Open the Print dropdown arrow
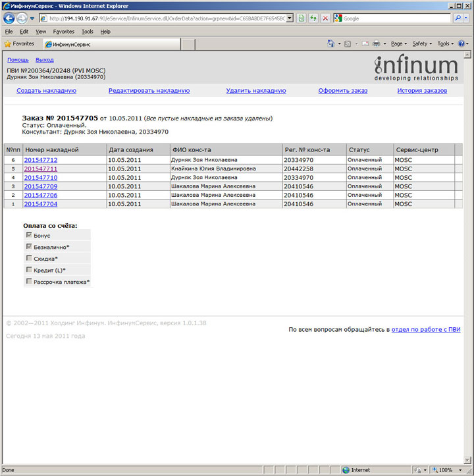Viewport: 474px width, 476px height. coord(384,43)
